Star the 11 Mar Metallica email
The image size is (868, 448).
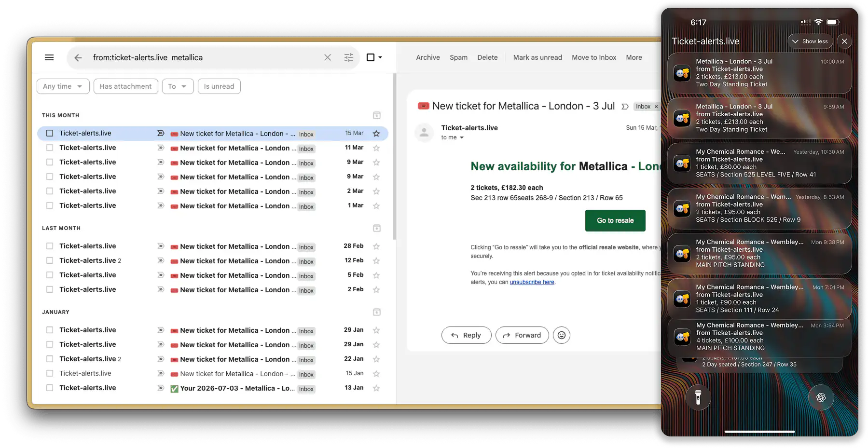376,148
